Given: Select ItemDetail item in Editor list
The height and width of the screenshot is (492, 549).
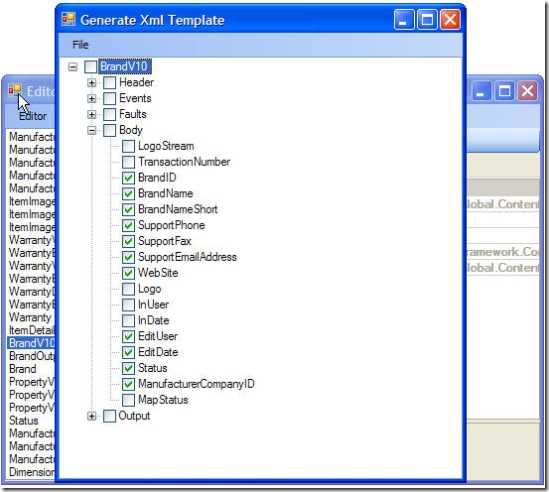Looking at the screenshot, I should [31, 330].
